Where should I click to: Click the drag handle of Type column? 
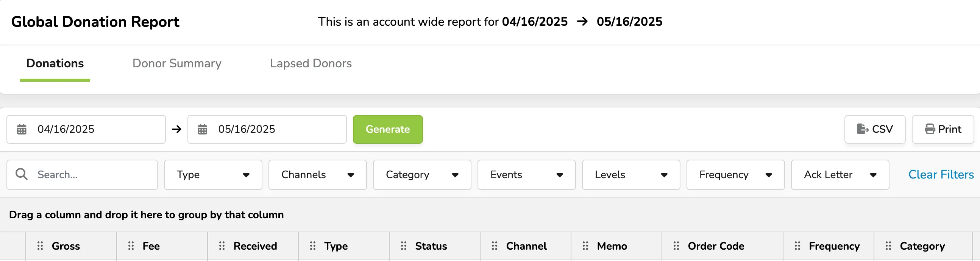coord(313,246)
